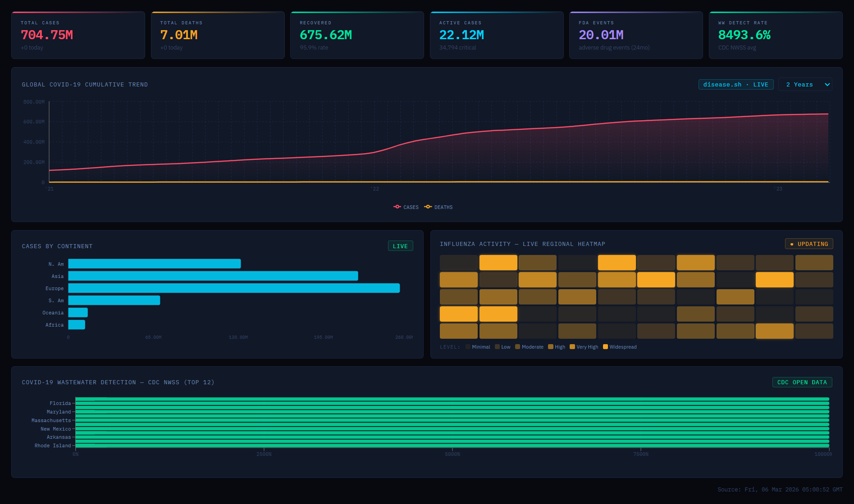This screenshot has width=854, height=504.
Task: Open the Total Cases stat card
Action: [x=78, y=35]
